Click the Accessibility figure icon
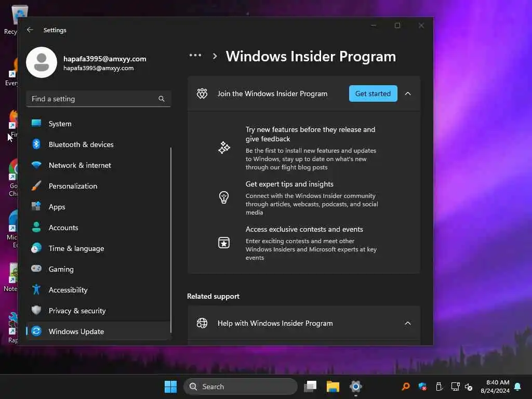Image resolution: width=532 pixels, height=399 pixels. [x=36, y=289]
